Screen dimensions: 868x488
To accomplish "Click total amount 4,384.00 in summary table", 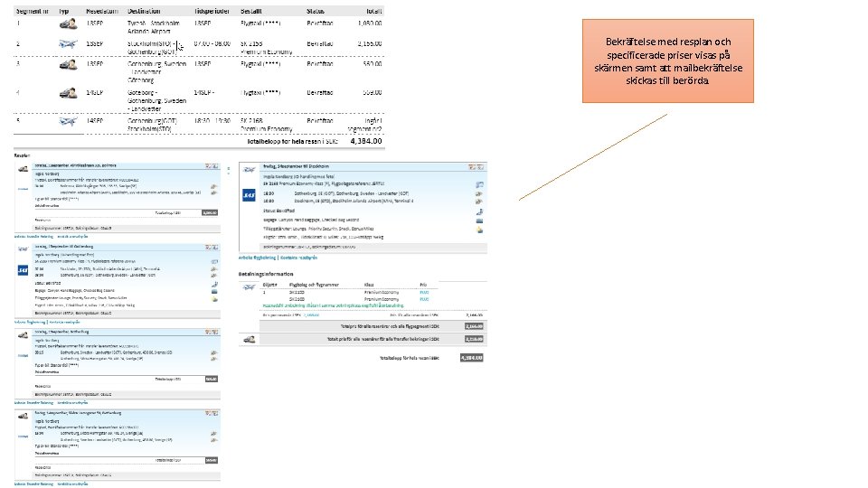I will click(366, 141).
